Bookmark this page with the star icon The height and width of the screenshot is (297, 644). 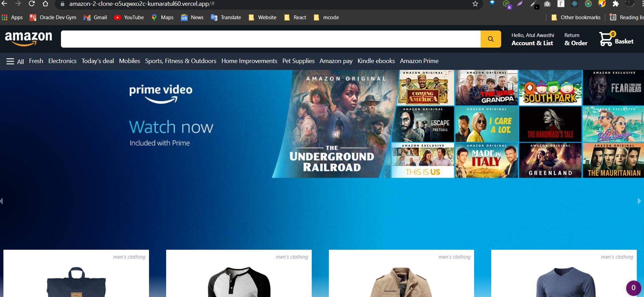(475, 4)
